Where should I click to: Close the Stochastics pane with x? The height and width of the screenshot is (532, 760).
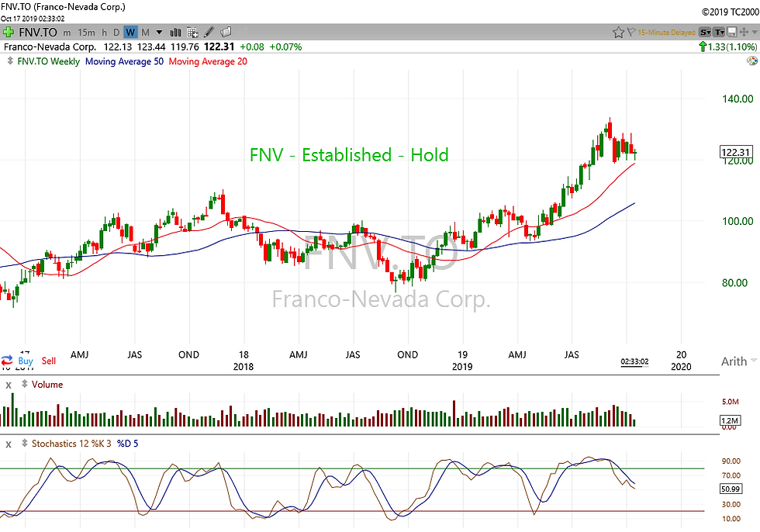tap(9, 444)
